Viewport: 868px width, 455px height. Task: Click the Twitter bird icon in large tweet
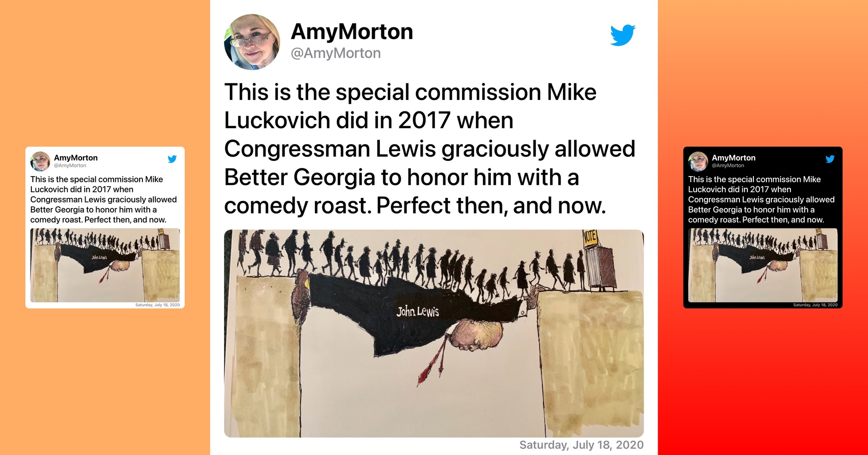[623, 35]
